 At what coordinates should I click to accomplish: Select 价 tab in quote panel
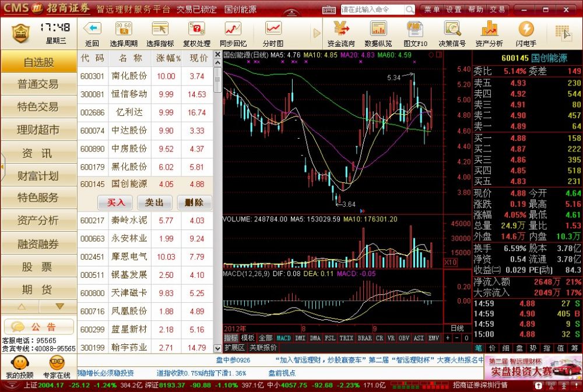click(x=492, y=348)
